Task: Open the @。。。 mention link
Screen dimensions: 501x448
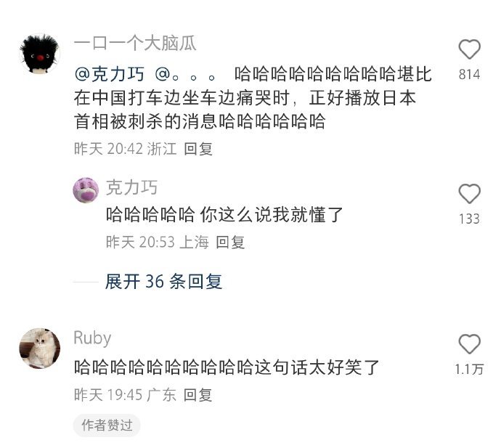Action: [x=185, y=75]
